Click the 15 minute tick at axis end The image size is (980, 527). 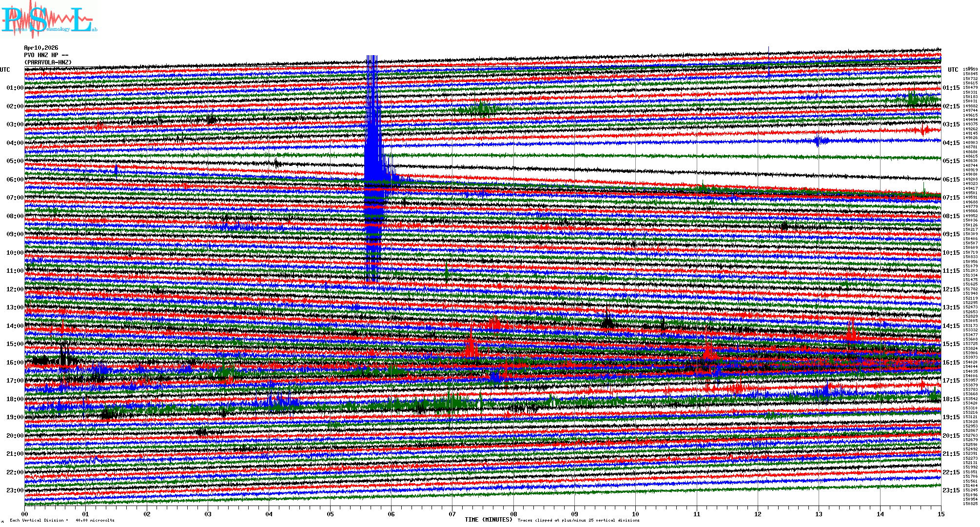pyautogui.click(x=941, y=514)
